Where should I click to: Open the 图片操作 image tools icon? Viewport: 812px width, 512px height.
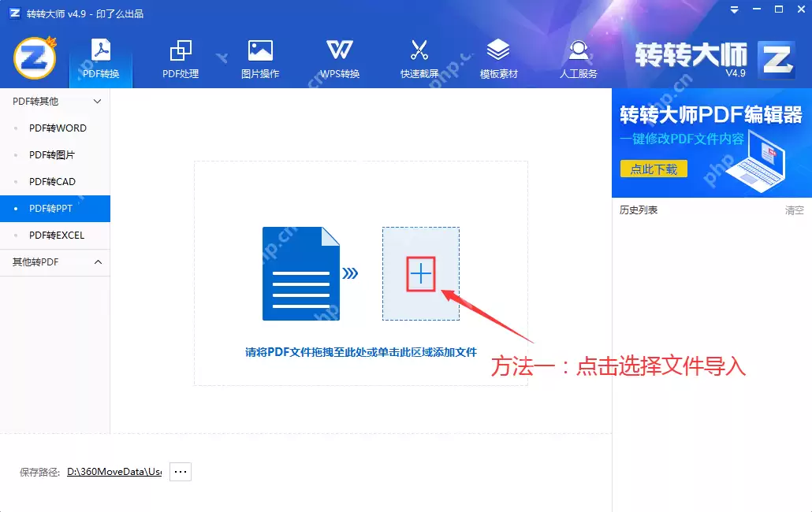(x=259, y=55)
